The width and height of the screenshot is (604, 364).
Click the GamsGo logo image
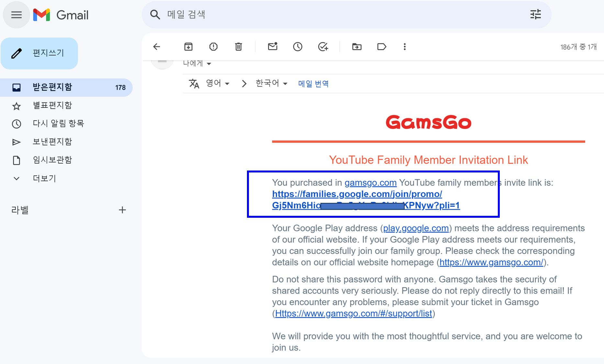pos(428,122)
